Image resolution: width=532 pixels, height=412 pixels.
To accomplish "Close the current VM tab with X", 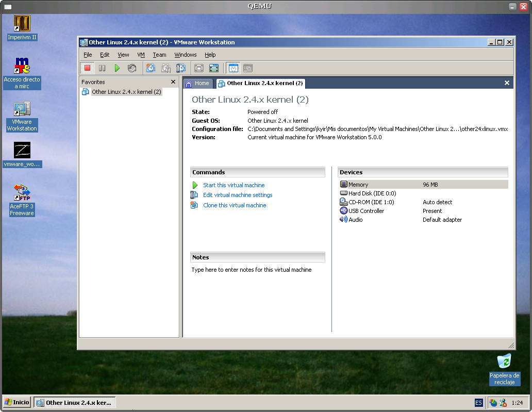I will [x=507, y=83].
